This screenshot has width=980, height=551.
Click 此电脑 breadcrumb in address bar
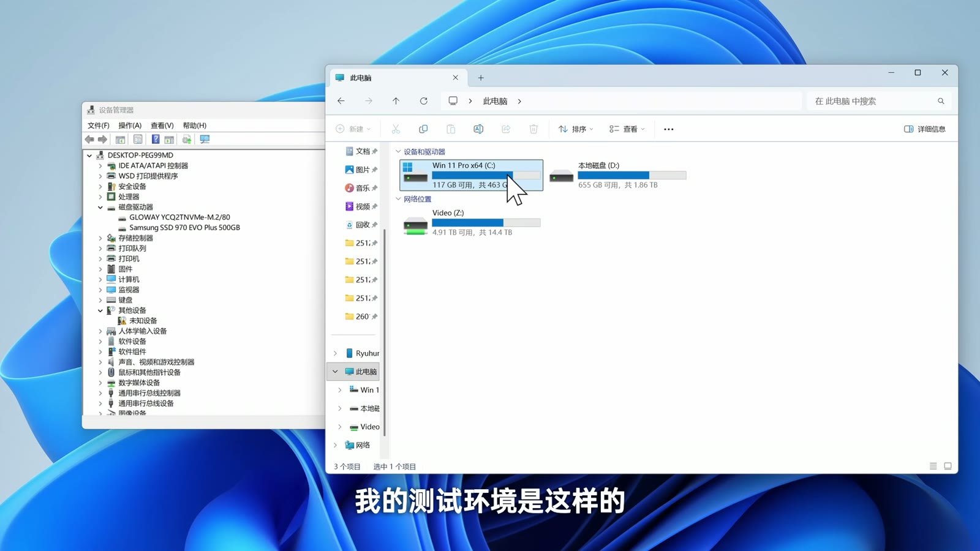click(x=495, y=101)
